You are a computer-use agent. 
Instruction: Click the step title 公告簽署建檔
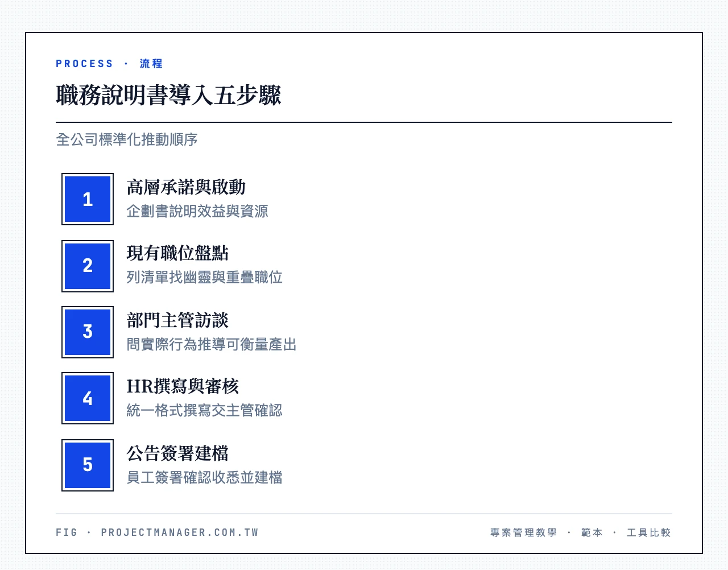click(x=177, y=453)
